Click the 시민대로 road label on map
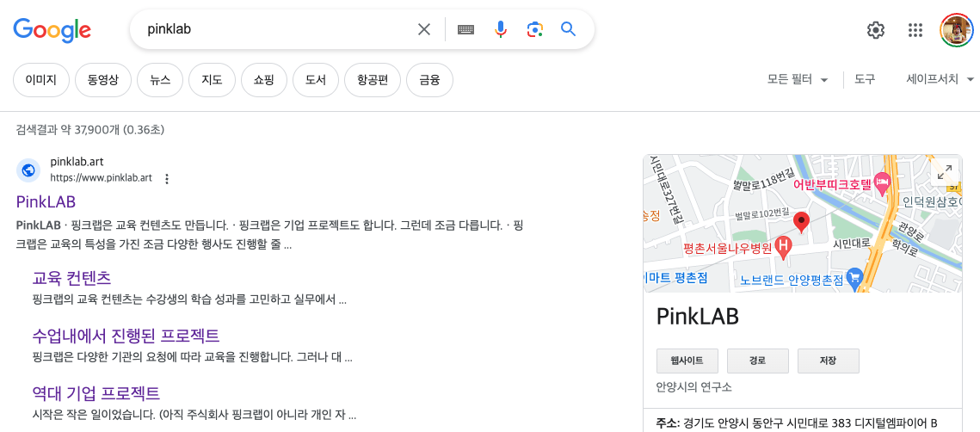This screenshot has height=432, width=980. click(851, 243)
